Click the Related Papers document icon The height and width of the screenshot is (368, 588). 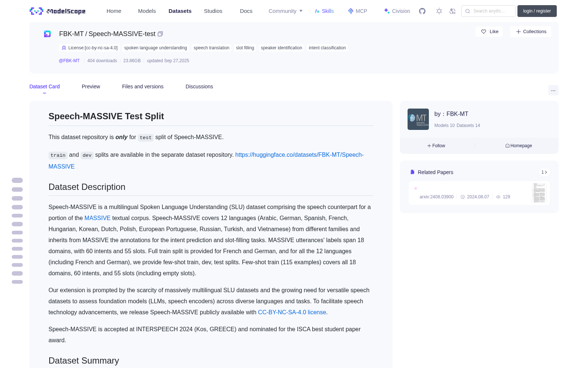click(x=412, y=172)
